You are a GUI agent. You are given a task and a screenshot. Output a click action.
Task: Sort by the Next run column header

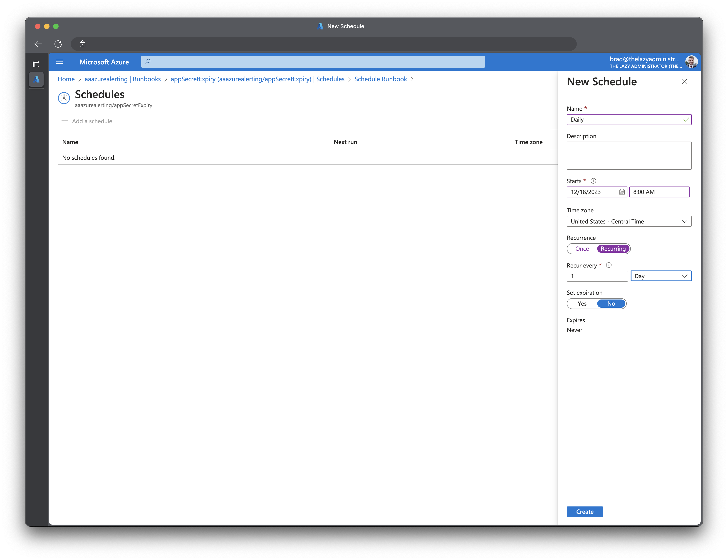click(x=345, y=142)
